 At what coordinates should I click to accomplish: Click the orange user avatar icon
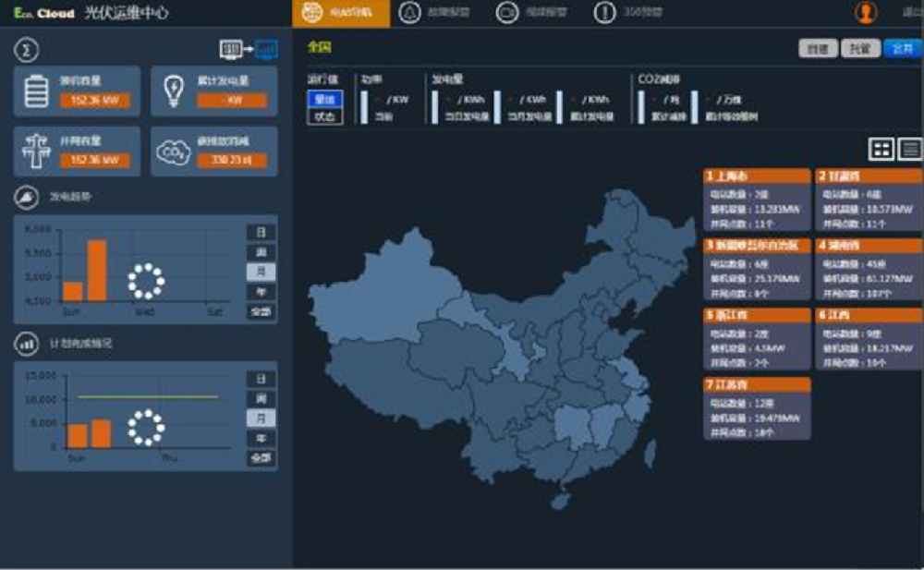coord(866,13)
